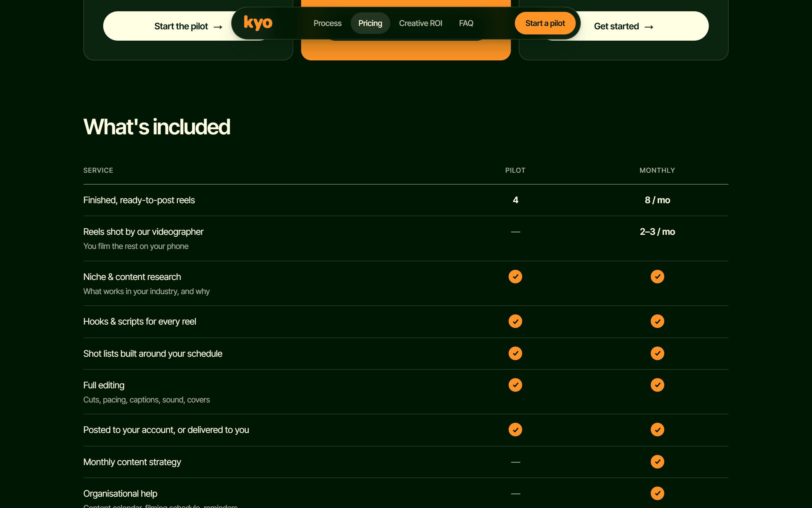Viewport: 812px width, 508px height.
Task: Click Pilot checkmark for Niche & content research
Action: click(515, 277)
